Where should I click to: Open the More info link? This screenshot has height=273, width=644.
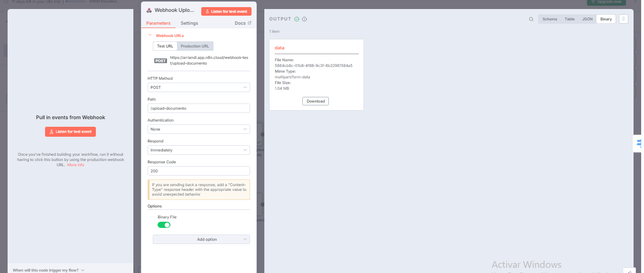tap(76, 165)
